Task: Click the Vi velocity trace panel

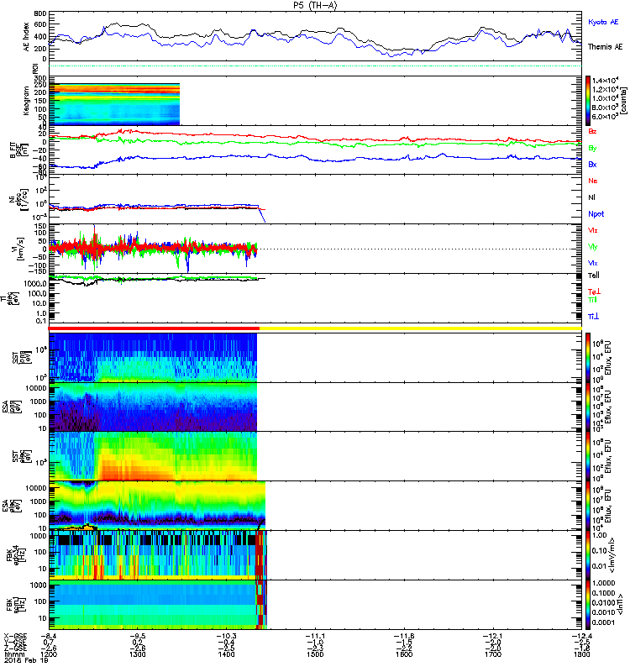Action: pyautogui.click(x=315, y=249)
